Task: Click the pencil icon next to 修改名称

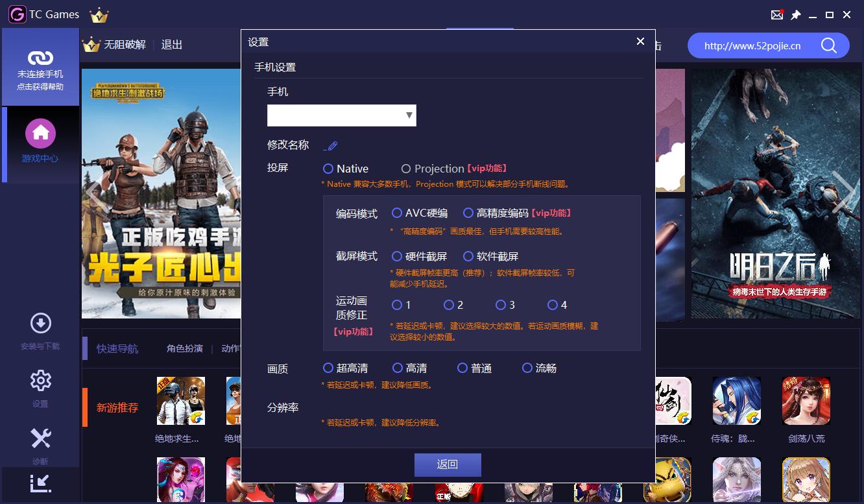Action: (331, 145)
